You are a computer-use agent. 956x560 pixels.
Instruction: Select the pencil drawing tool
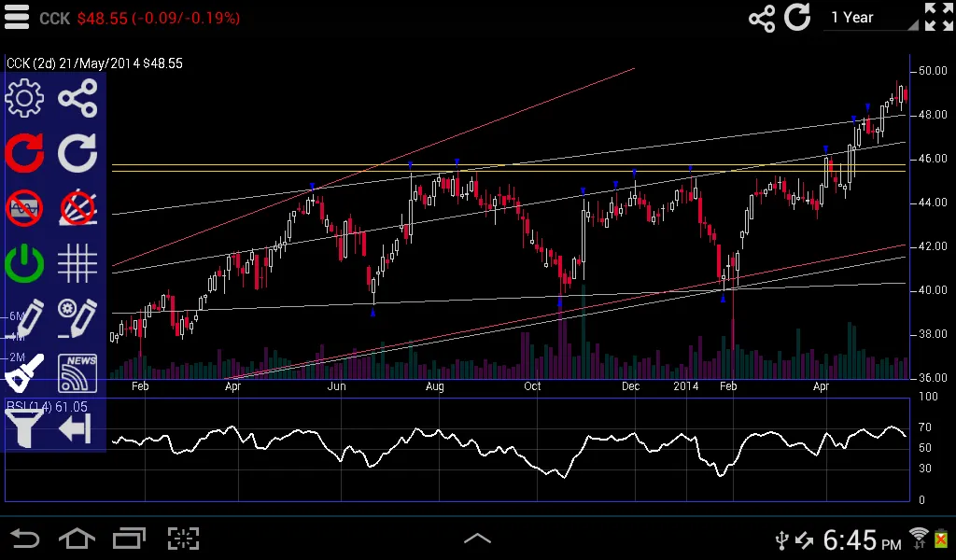point(24,318)
